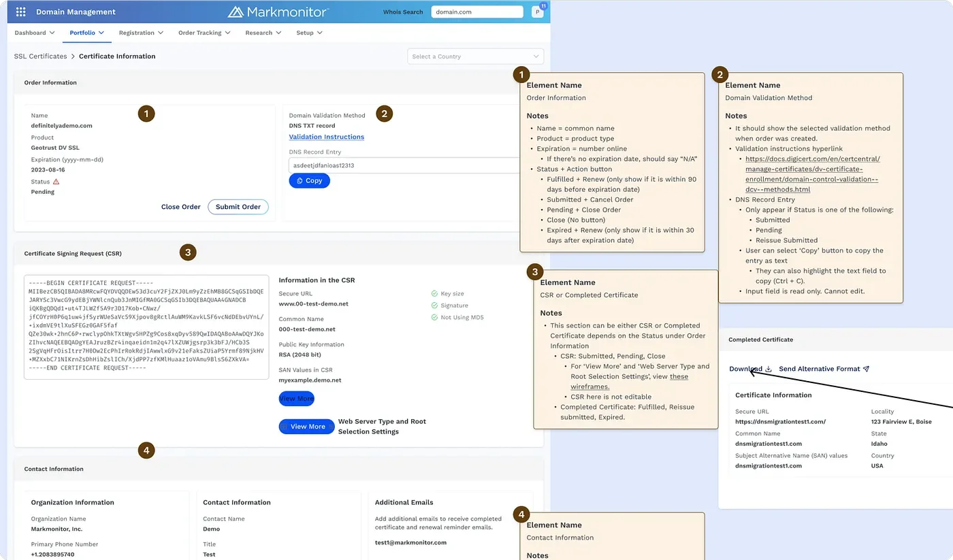Image resolution: width=953 pixels, height=560 pixels.
Task: Click the Key size green checkmark icon
Action: pyautogui.click(x=434, y=294)
